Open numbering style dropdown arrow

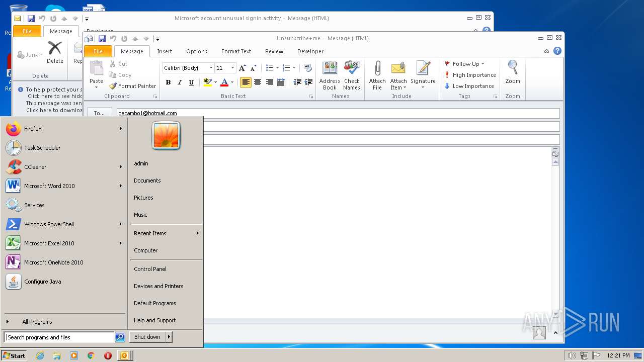click(x=294, y=68)
